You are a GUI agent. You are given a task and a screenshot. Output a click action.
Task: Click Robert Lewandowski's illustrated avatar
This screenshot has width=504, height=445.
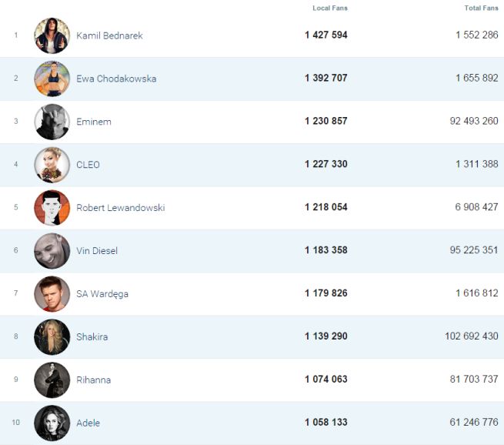[52, 208]
